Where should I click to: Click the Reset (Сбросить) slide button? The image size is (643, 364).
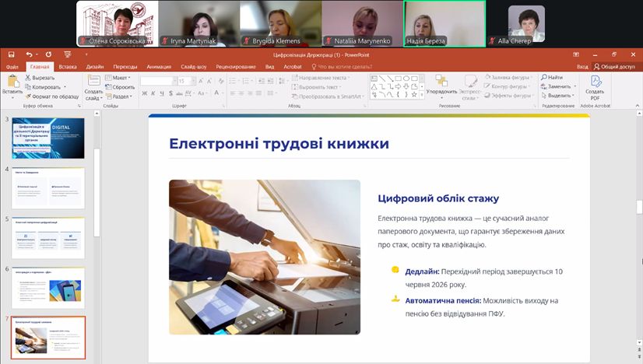pyautogui.click(x=121, y=87)
